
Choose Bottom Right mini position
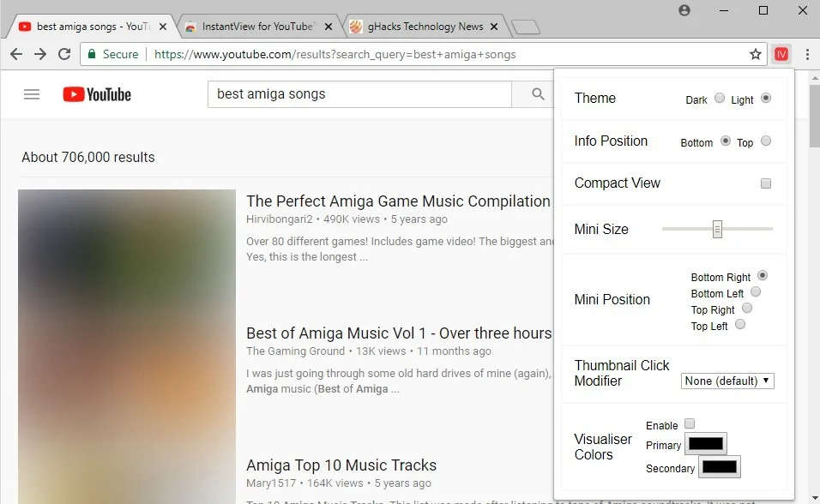click(x=763, y=275)
